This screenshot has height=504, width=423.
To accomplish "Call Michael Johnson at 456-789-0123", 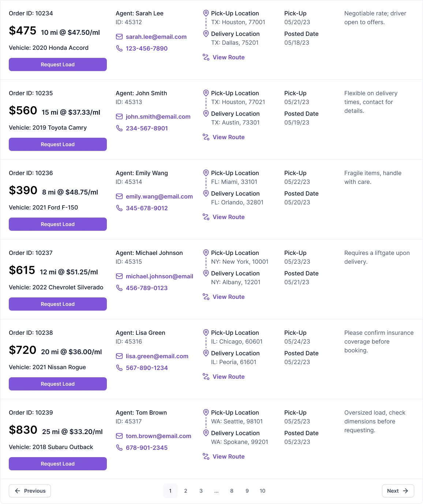I will point(147,288).
